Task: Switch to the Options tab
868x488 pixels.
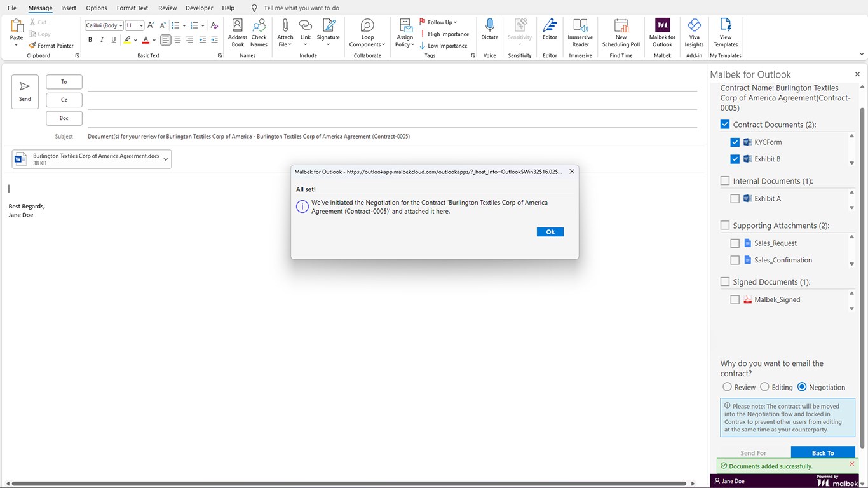Action: (97, 8)
